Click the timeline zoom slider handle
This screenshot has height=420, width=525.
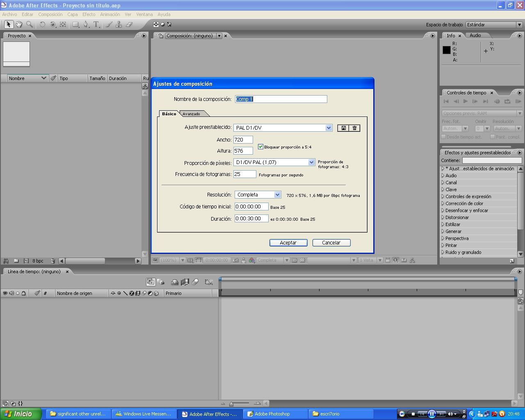click(x=231, y=404)
